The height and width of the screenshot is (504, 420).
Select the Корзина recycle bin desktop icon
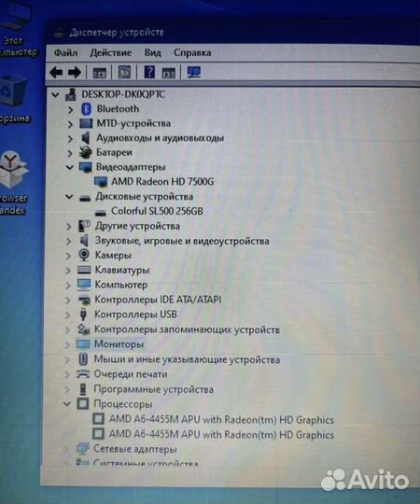pyautogui.click(x=13, y=98)
